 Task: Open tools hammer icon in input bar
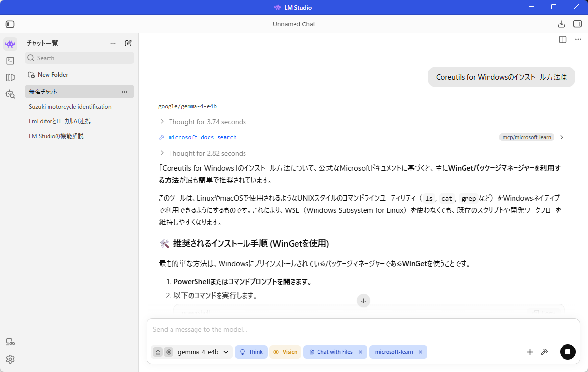tap(544, 352)
